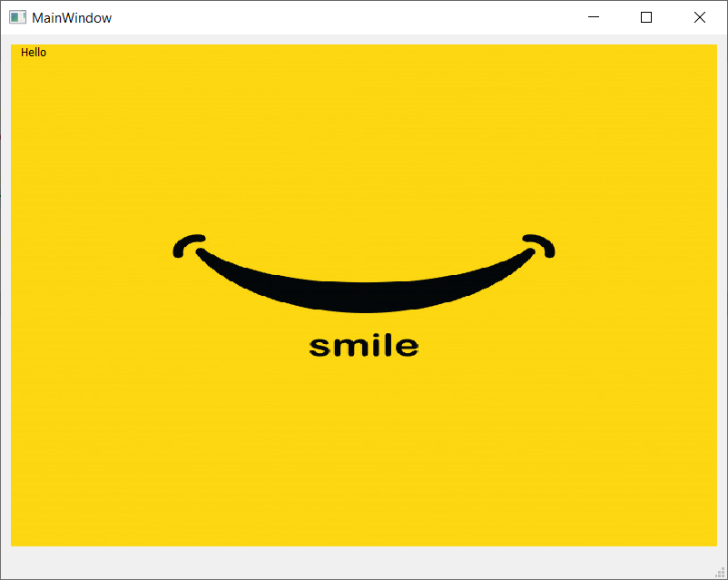Minimize the MainWindow window
728x580 pixels.
pos(594,17)
